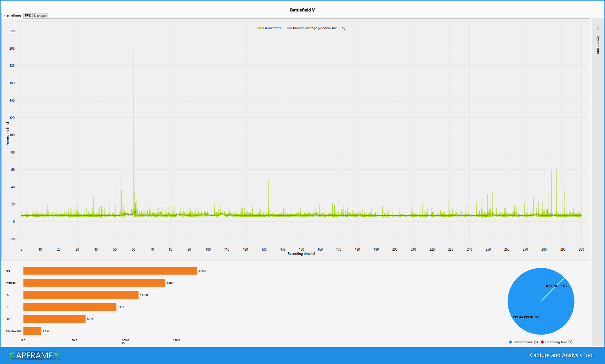Select the Frametimes tab

pyautogui.click(x=12, y=15)
